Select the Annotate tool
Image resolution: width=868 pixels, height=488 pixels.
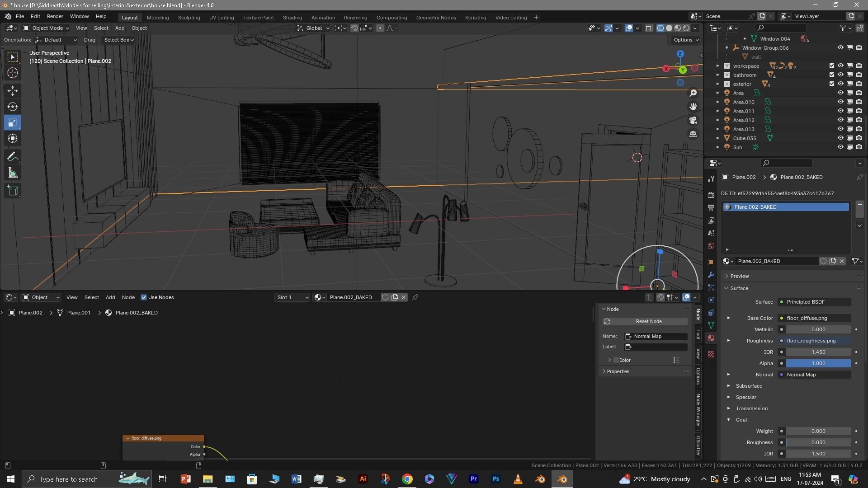pos(13,157)
